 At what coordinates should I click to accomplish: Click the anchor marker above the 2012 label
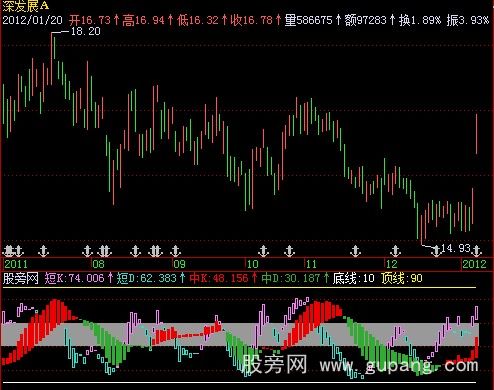pyautogui.click(x=477, y=251)
